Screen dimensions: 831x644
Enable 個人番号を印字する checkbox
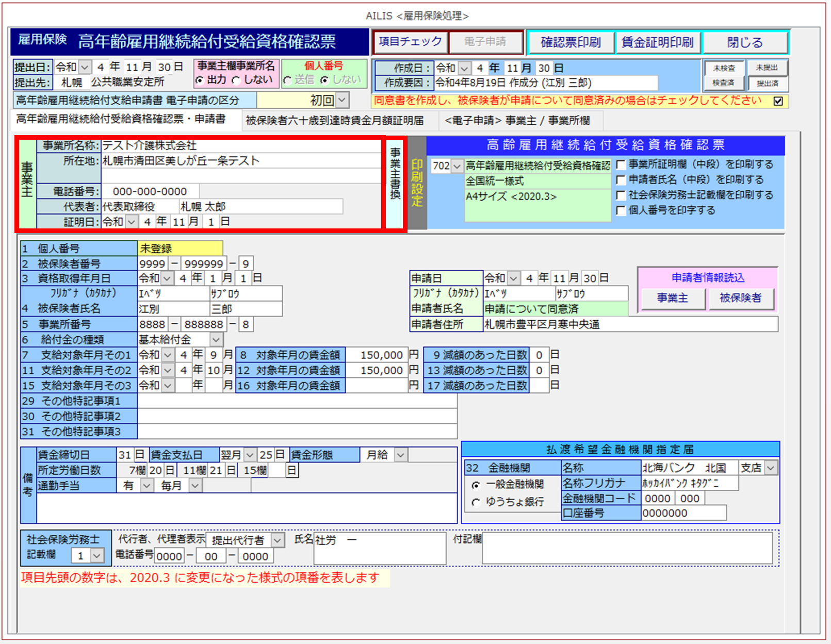pos(622,210)
